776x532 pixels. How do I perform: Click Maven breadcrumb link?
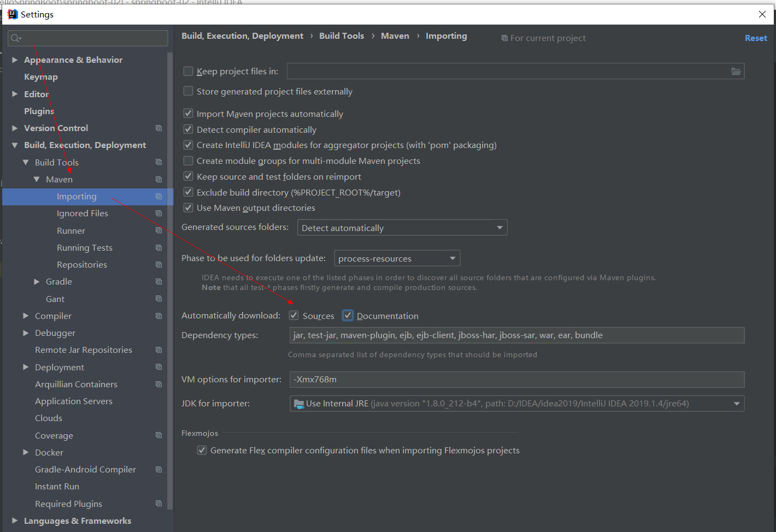click(395, 36)
